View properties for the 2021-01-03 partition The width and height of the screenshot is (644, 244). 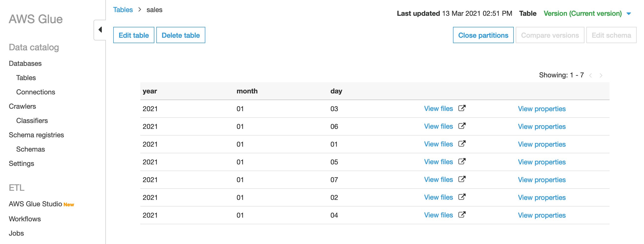[542, 109]
